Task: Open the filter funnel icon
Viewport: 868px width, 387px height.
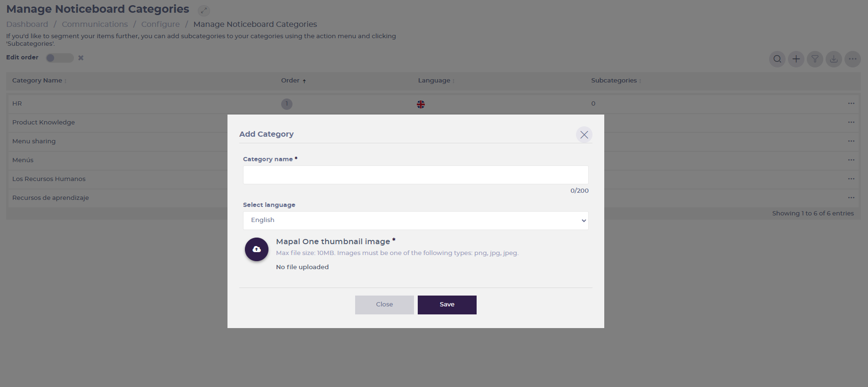Action: (815, 59)
